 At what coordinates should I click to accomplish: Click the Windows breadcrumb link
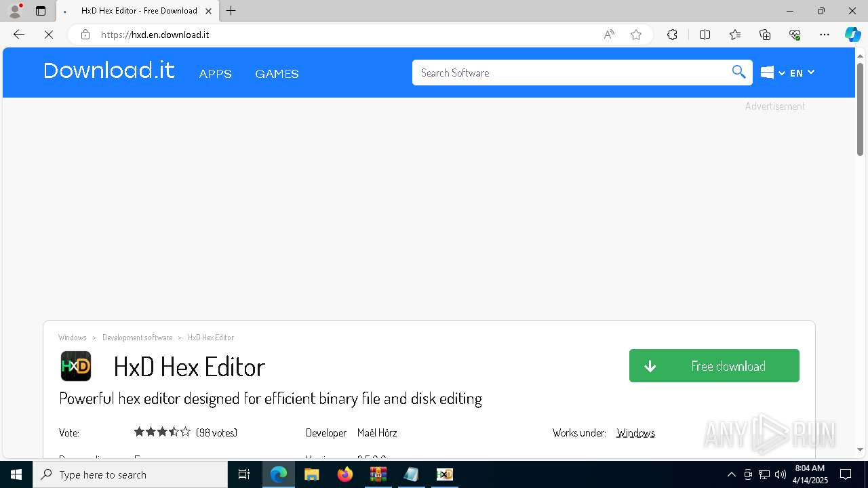tap(73, 338)
